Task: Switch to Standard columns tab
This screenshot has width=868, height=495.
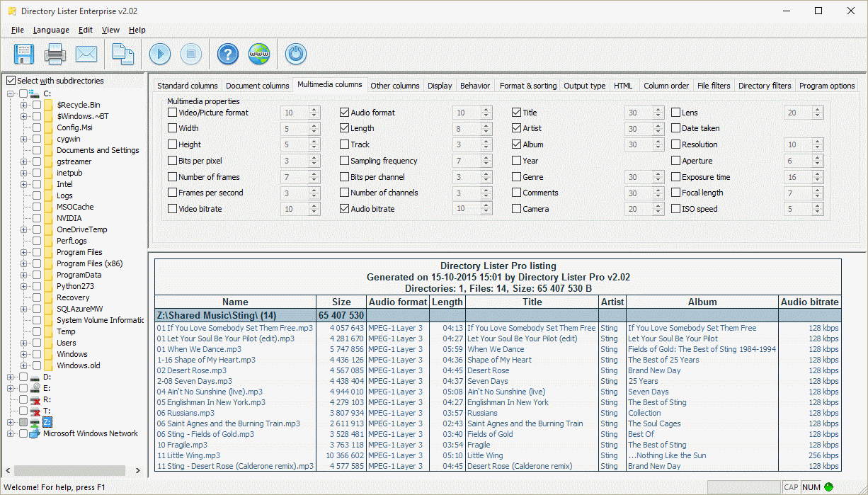Action: pyautogui.click(x=188, y=86)
